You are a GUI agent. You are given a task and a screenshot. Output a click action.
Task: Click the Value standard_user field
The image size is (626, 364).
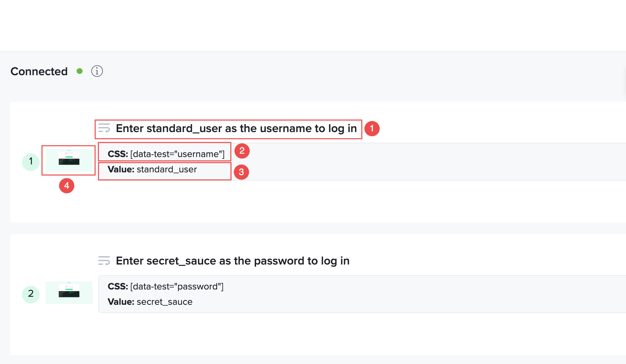[x=152, y=169]
